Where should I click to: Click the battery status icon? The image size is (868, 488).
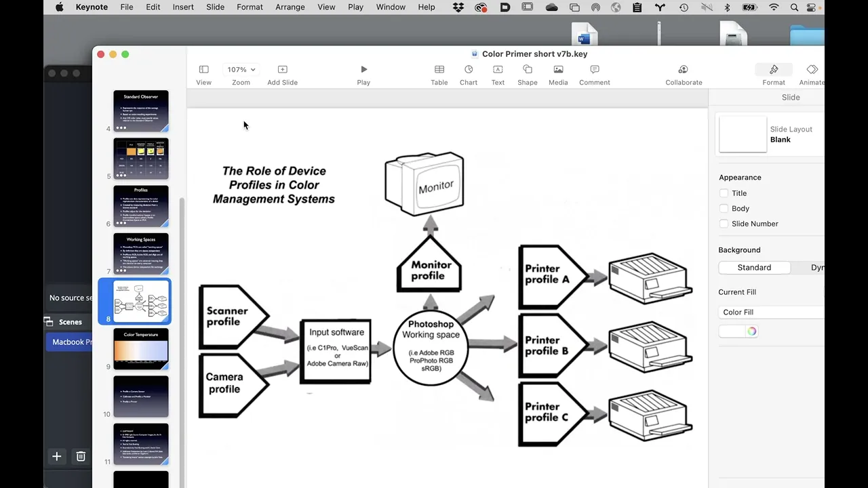[x=749, y=7]
